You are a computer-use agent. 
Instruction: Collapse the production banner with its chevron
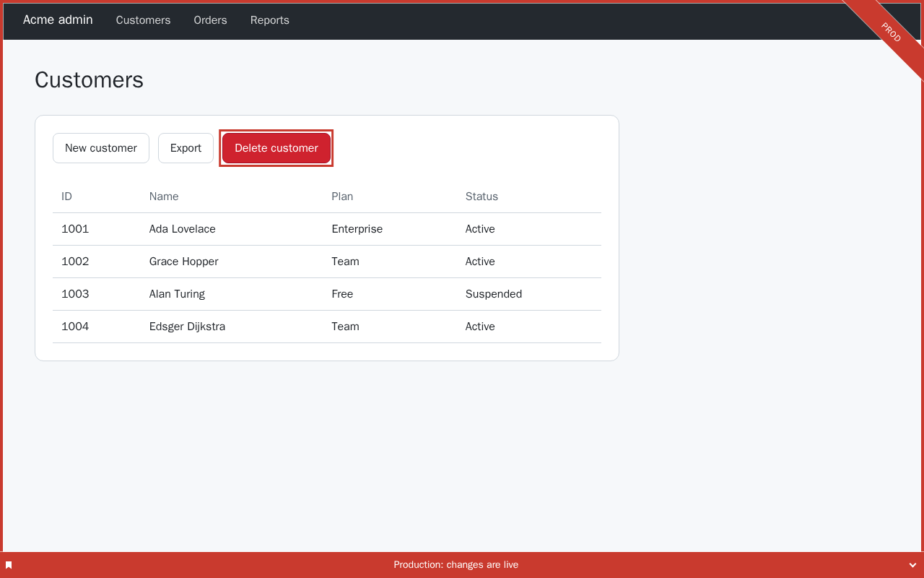click(912, 565)
